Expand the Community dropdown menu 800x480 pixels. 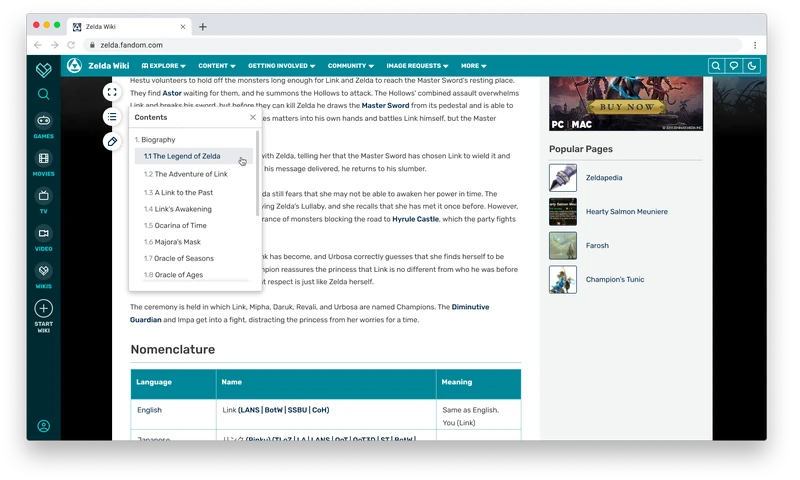coord(351,66)
